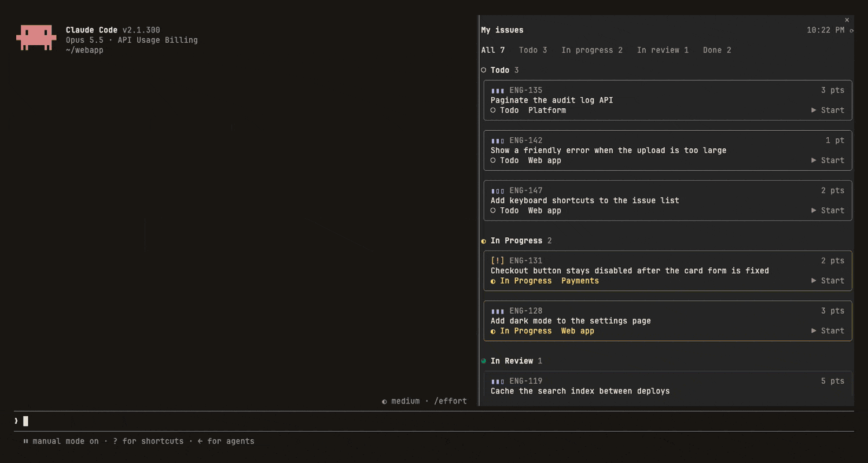Screen dimensions: 868x463
Task: Click the Payments label on ENG-131
Action: click(580, 281)
